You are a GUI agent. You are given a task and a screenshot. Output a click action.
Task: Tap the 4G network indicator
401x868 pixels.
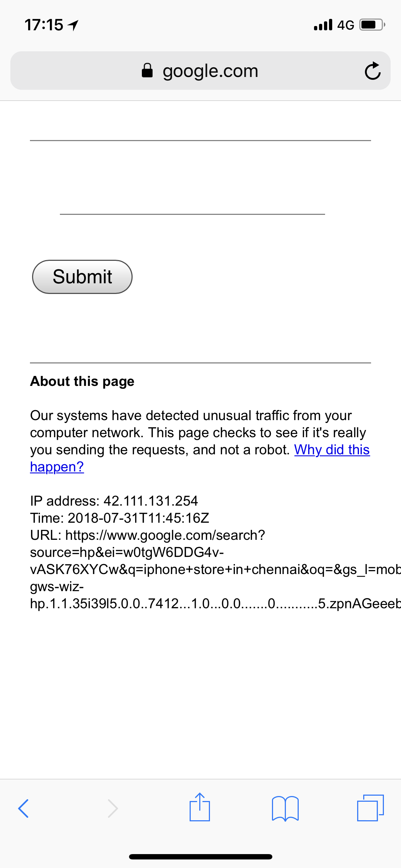click(x=345, y=25)
